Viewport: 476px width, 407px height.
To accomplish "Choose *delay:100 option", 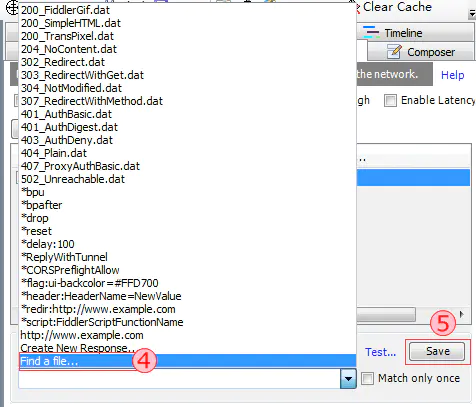I will [x=187, y=244].
